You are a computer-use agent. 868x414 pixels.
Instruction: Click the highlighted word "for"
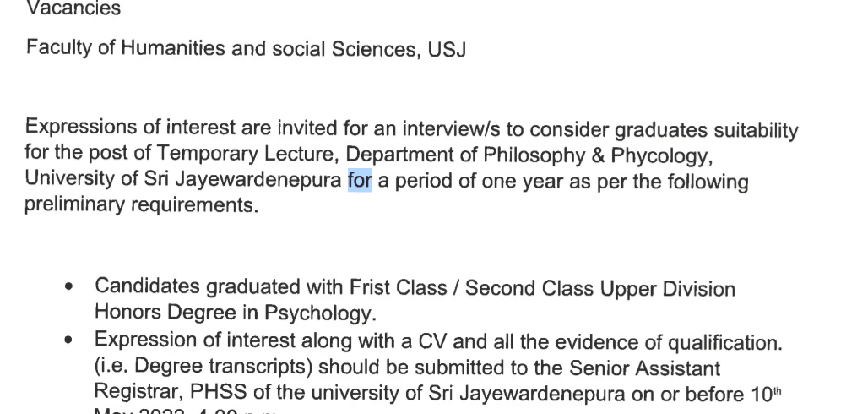click(360, 181)
